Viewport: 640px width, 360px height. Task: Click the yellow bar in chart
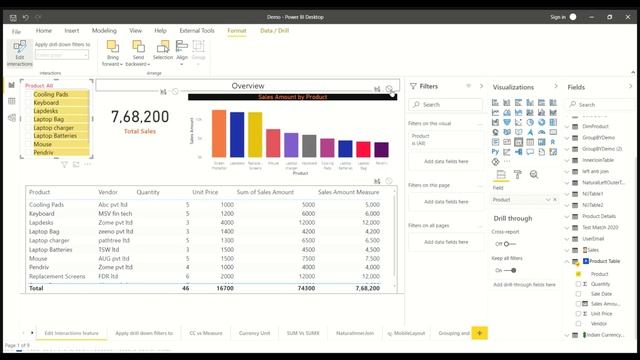coord(255,135)
